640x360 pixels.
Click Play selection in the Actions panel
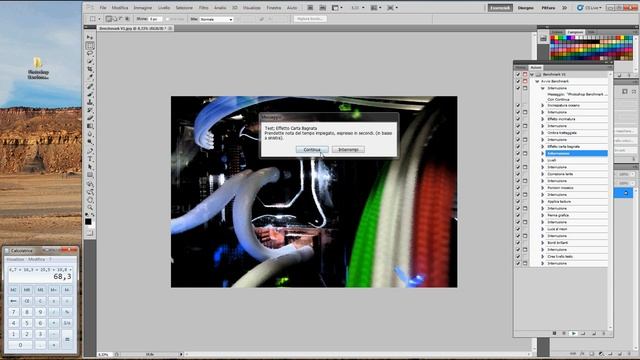pos(573,333)
